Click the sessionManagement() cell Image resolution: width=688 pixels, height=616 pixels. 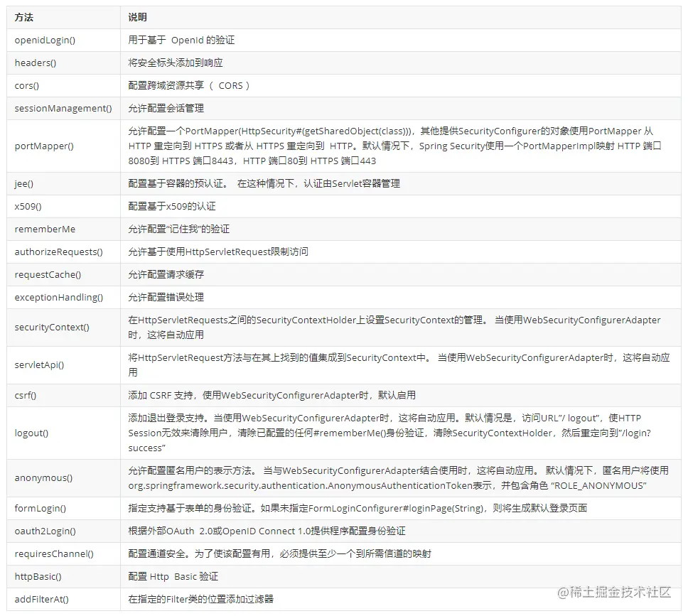[x=63, y=109]
